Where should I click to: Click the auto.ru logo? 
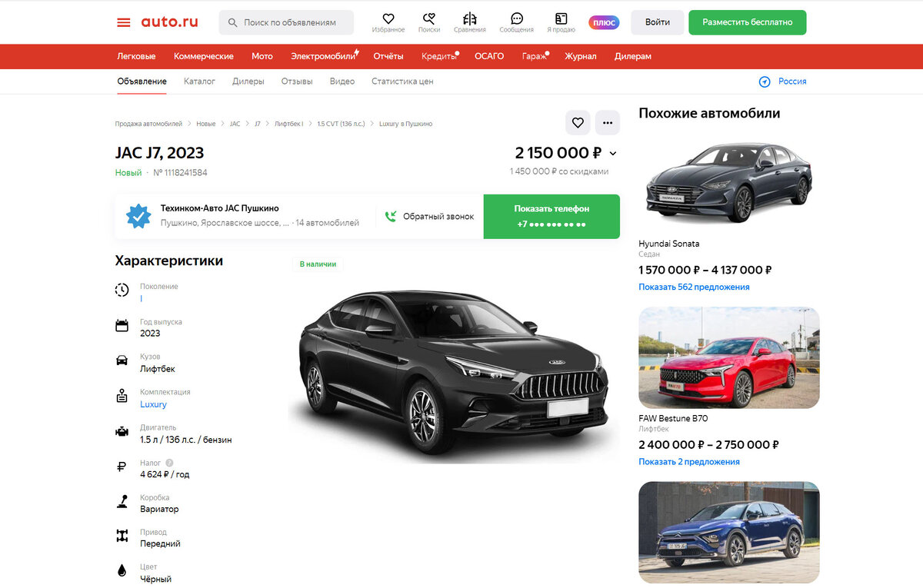169,22
